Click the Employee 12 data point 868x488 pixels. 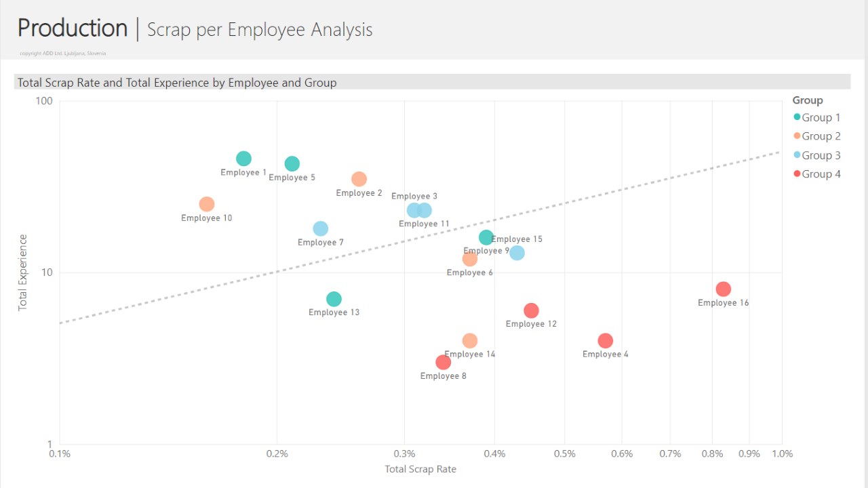(531, 310)
